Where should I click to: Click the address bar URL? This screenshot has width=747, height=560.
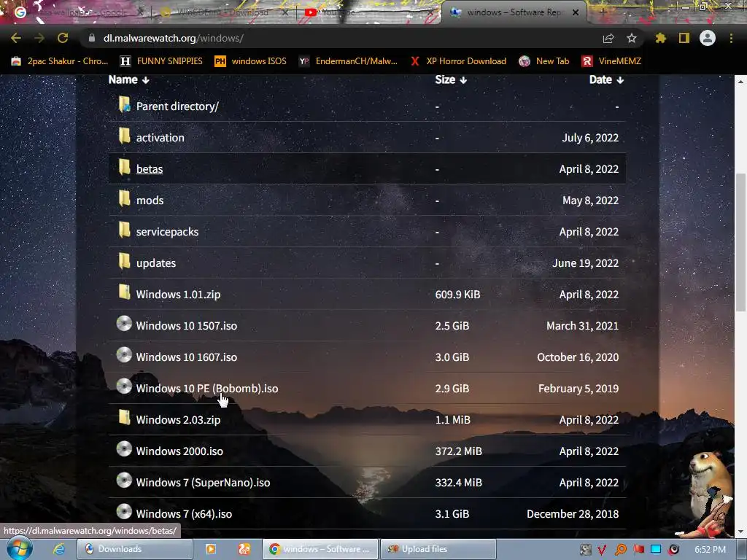click(174, 38)
